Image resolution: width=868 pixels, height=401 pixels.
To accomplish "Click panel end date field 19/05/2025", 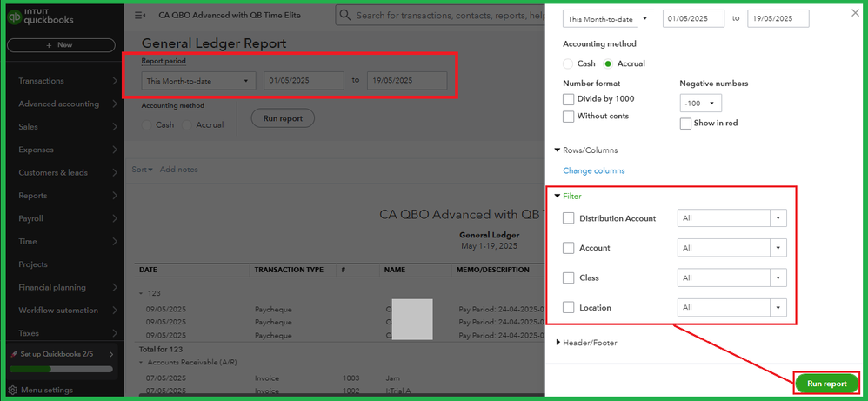I will (778, 19).
